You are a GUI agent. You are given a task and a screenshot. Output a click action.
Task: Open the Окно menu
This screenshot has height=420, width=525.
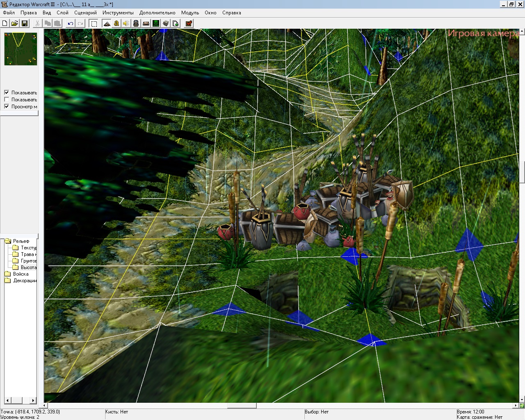point(211,13)
